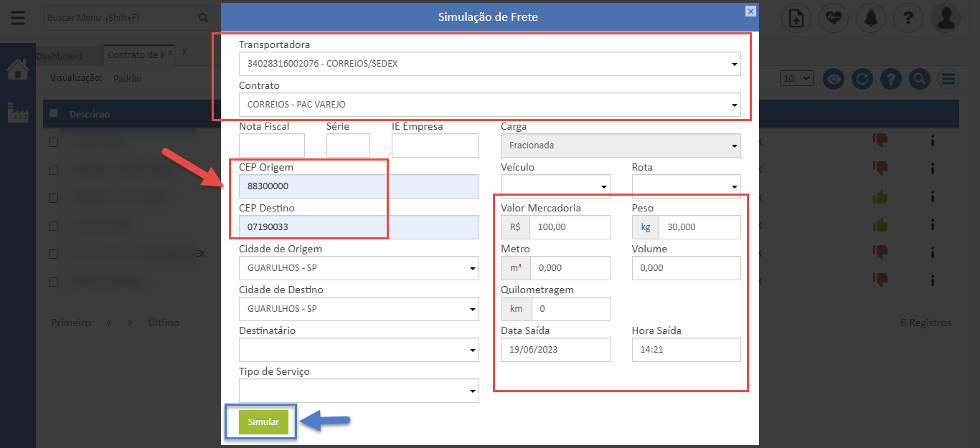Select the Contrato de F tab

pyautogui.click(x=136, y=55)
